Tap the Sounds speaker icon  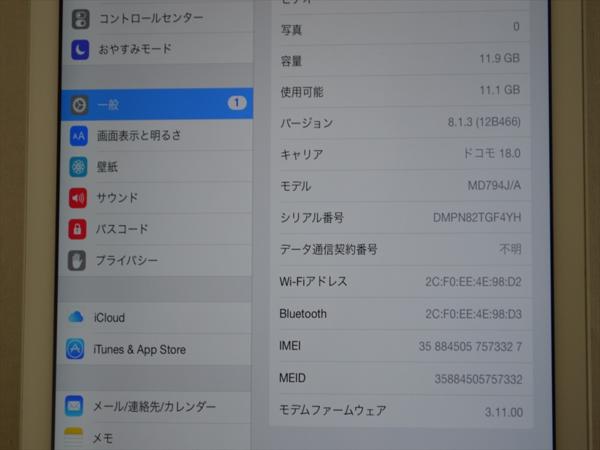pyautogui.click(x=78, y=198)
